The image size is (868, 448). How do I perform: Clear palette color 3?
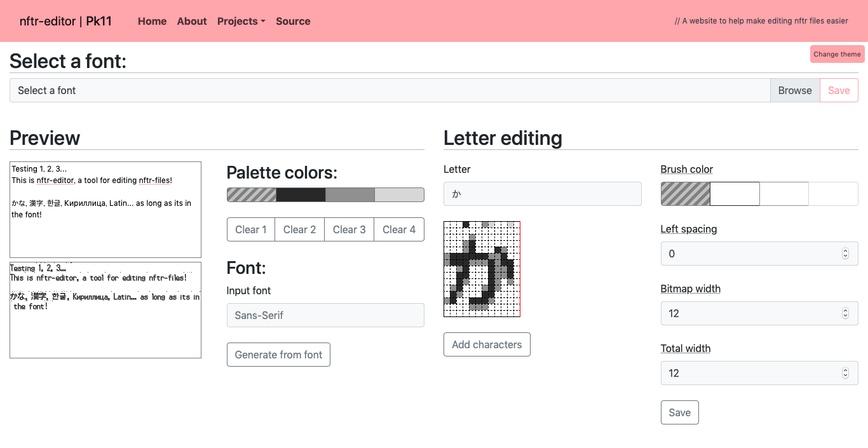coord(349,229)
